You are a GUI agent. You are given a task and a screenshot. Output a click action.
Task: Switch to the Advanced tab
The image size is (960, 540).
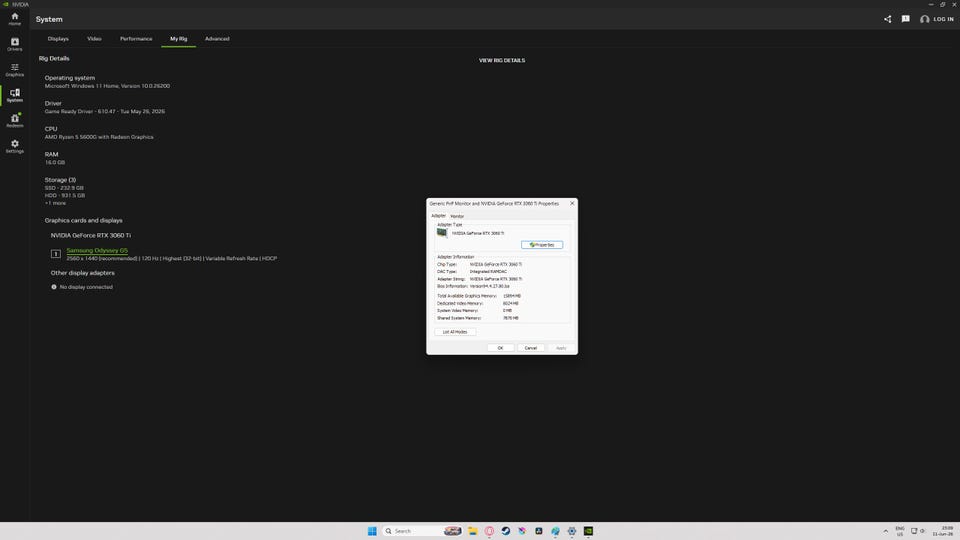click(217, 39)
